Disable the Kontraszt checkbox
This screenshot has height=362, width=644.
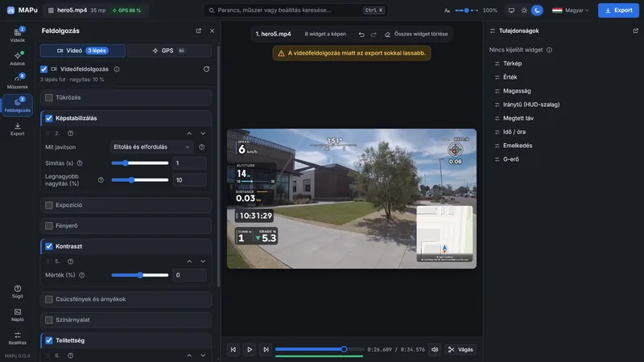(x=49, y=246)
